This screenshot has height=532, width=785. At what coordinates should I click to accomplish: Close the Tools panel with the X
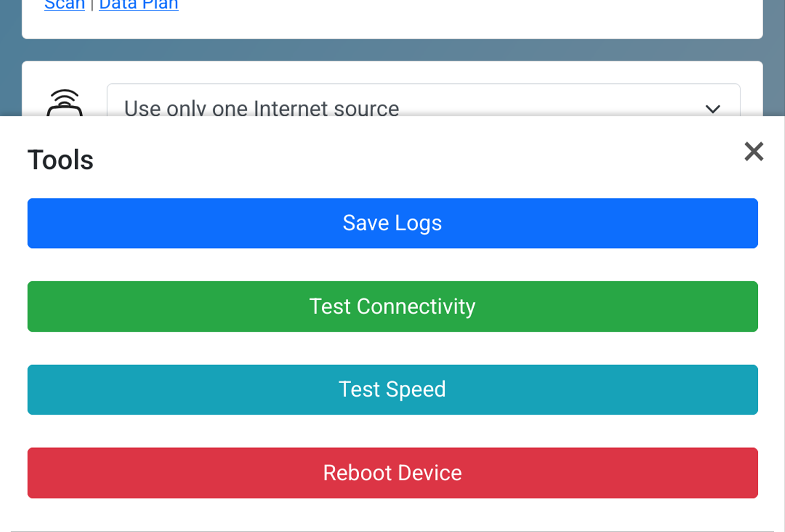click(754, 152)
